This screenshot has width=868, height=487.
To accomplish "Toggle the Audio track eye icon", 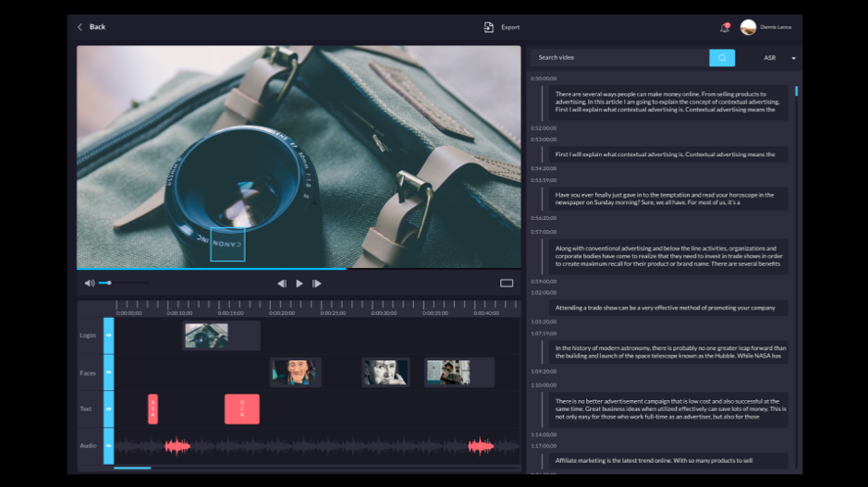I will tap(108, 445).
